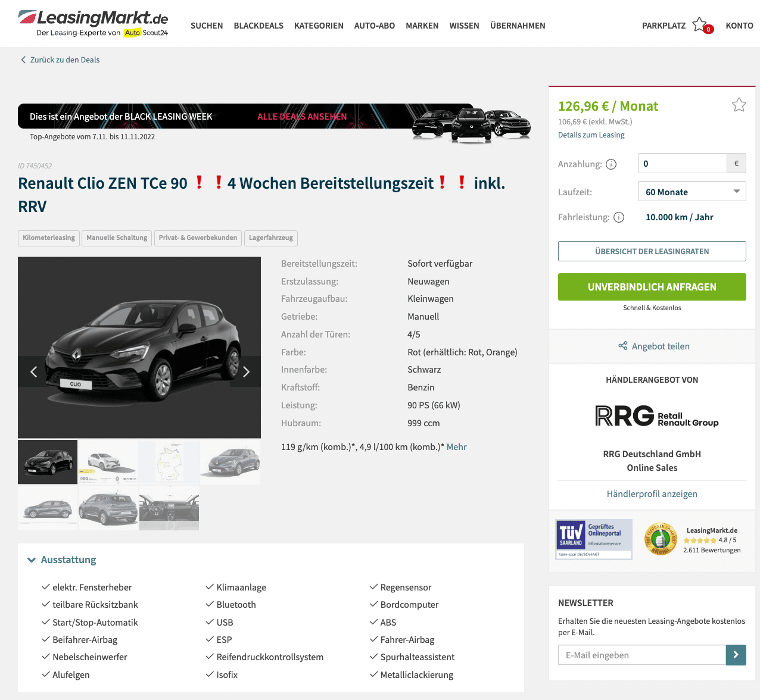Image resolution: width=760 pixels, height=700 pixels.
Task: Submit the newsletter email arrow button
Action: click(x=736, y=655)
